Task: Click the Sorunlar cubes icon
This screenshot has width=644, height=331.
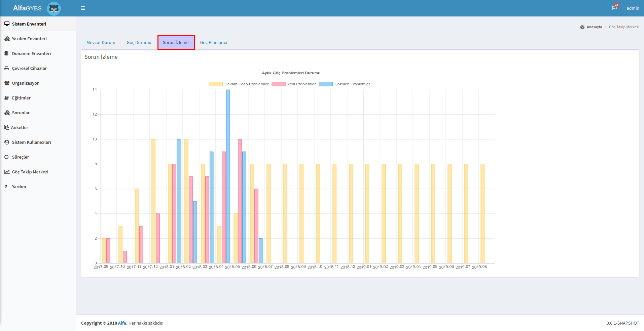Action: click(7, 113)
